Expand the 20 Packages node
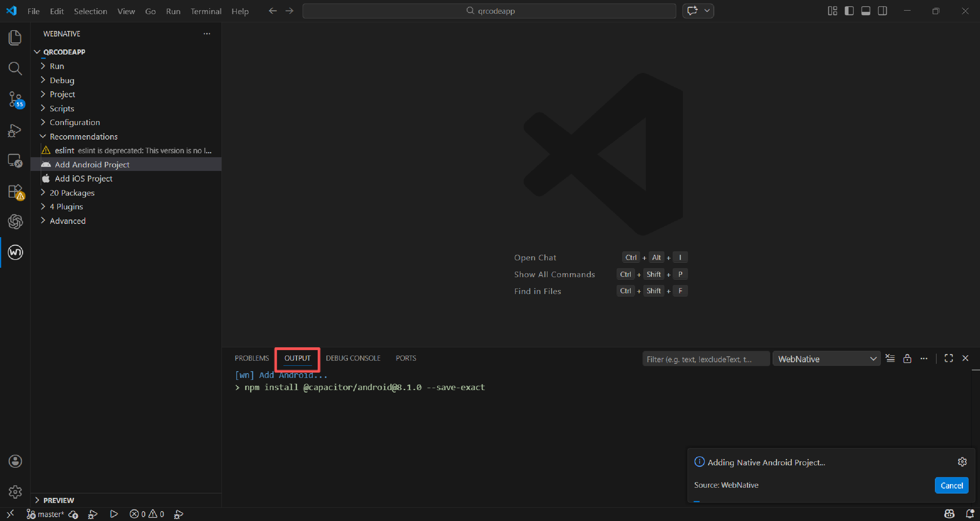The height and width of the screenshot is (521, 980). 43,192
